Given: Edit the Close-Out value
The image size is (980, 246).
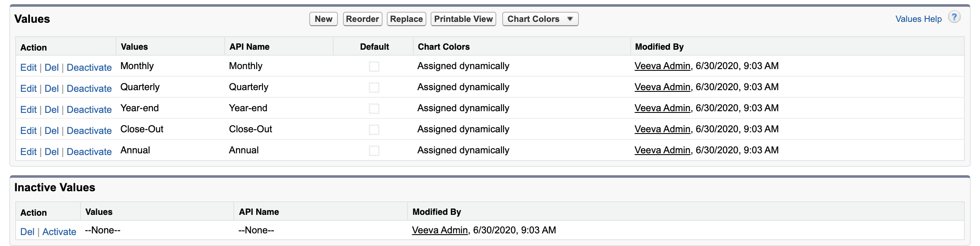Looking at the screenshot, I should [x=28, y=131].
